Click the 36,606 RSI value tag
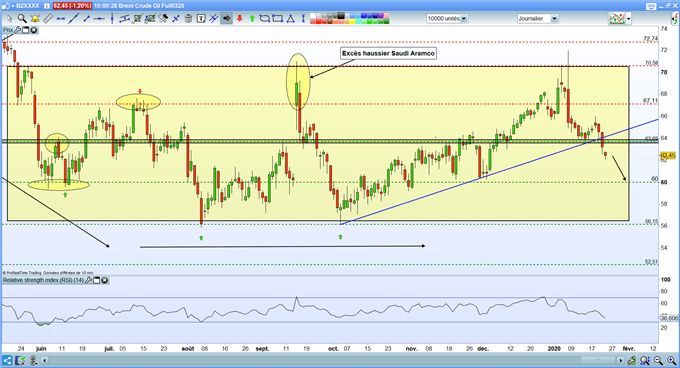Image resolution: width=680 pixels, height=368 pixels. pyautogui.click(x=669, y=318)
